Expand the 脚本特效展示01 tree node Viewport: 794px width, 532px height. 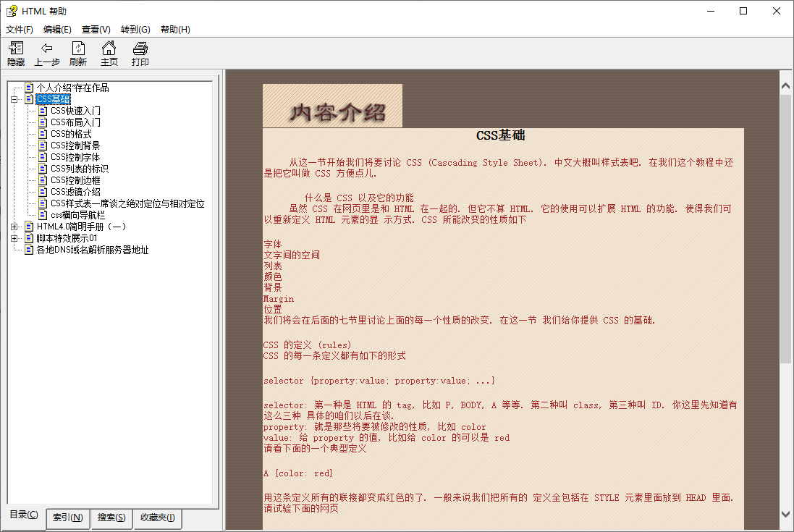click(x=14, y=238)
